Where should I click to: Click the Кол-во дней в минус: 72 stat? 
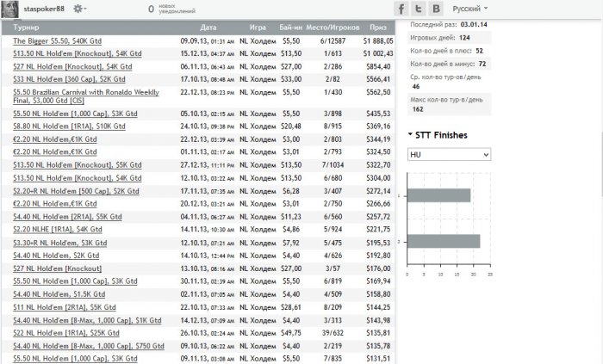tap(449, 64)
